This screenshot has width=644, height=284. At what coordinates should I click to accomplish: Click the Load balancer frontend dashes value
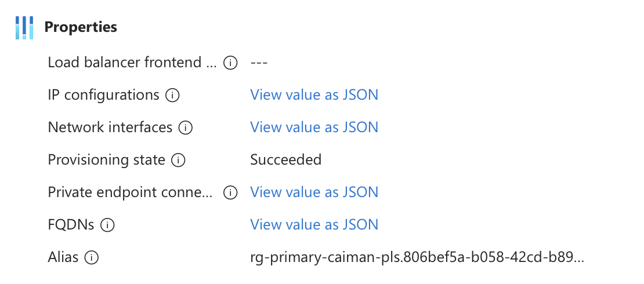[x=259, y=63]
